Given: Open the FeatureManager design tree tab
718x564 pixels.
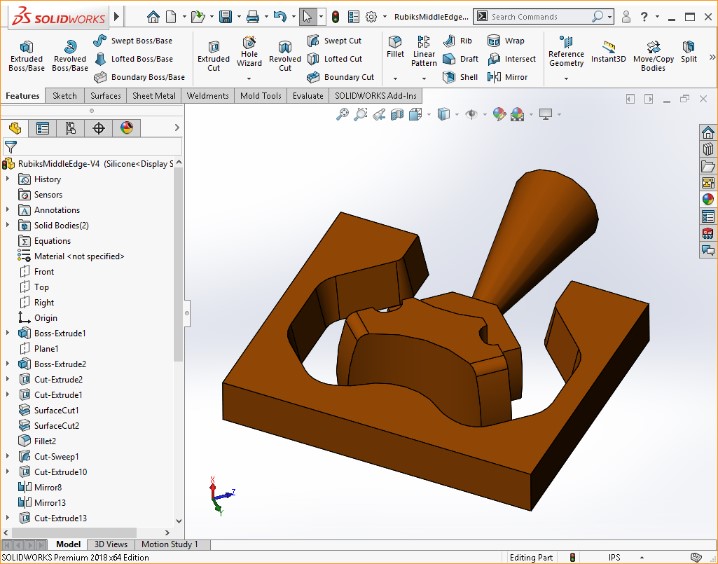Looking at the screenshot, I should tap(15, 128).
